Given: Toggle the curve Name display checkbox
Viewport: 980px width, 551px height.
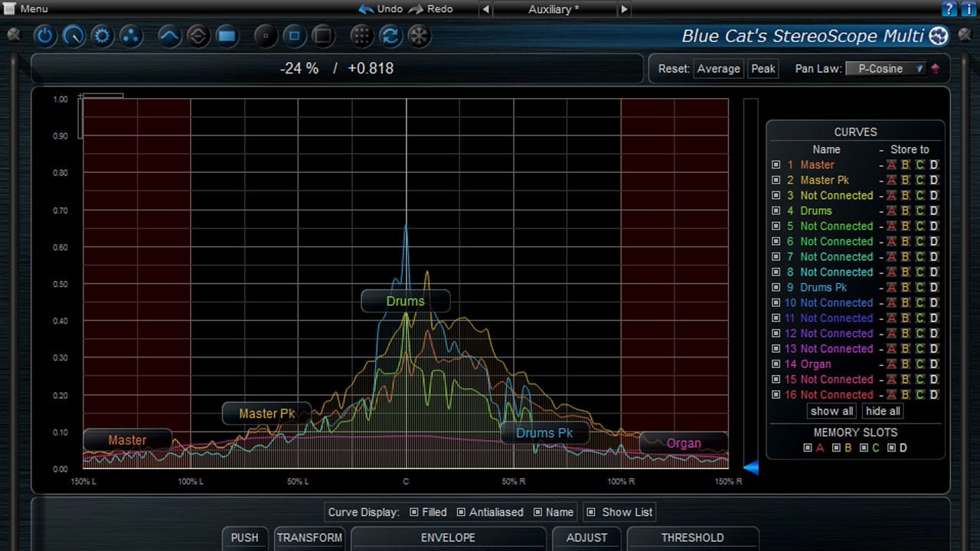Looking at the screenshot, I should point(537,512).
